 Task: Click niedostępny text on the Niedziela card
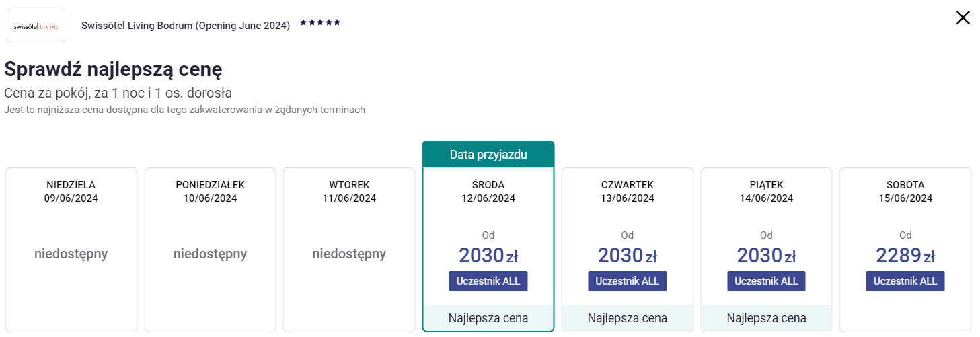(x=71, y=254)
